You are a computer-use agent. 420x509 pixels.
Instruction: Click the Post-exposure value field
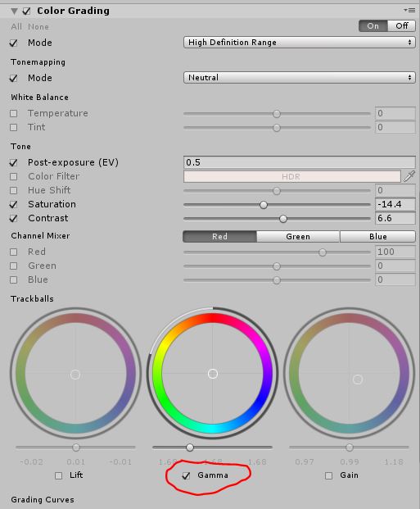(x=300, y=162)
